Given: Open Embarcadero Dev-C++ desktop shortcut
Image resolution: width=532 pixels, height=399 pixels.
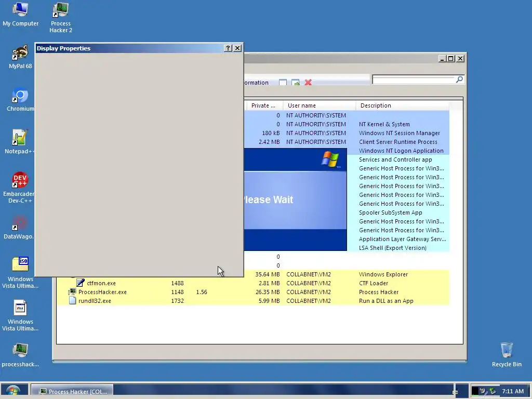Looking at the screenshot, I should 19,188.
